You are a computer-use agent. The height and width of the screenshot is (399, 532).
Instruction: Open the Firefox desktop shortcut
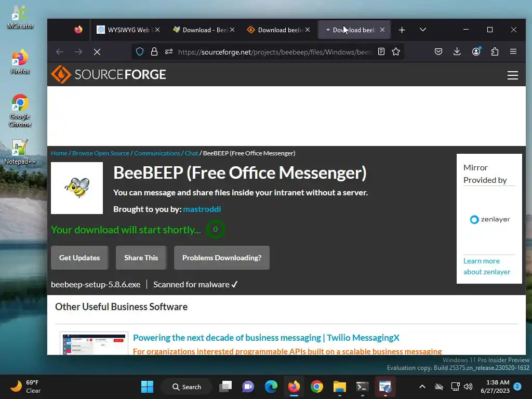coord(20,62)
